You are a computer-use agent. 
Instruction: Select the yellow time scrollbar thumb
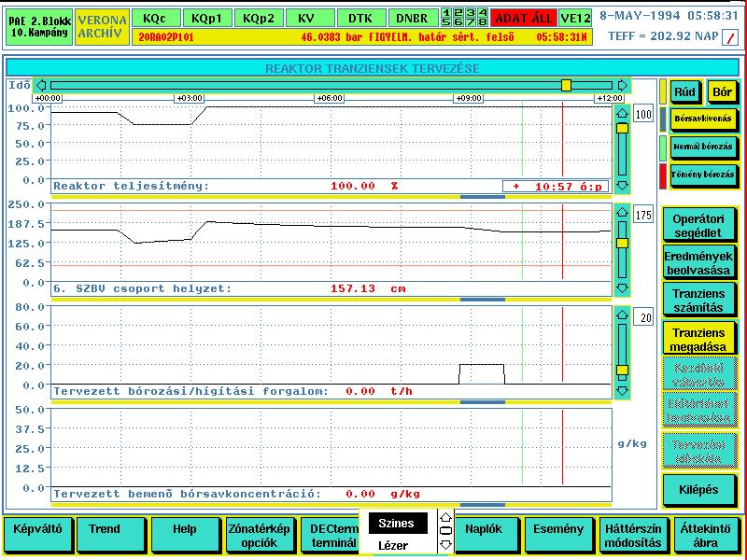point(566,85)
